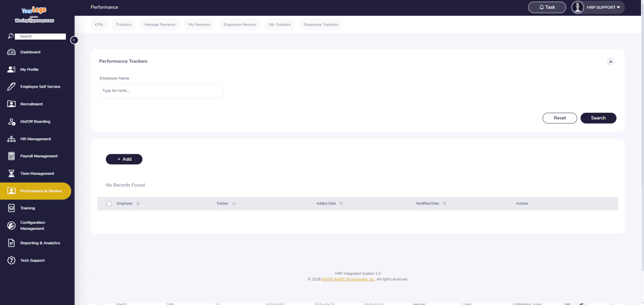Sort table by Tracker column arrows
The image size is (644, 305).
point(233,204)
